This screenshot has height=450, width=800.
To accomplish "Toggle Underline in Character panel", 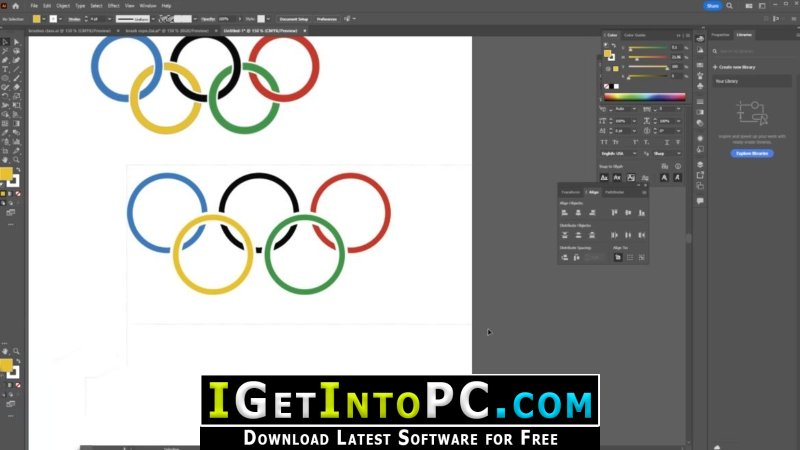I will (x=667, y=142).
